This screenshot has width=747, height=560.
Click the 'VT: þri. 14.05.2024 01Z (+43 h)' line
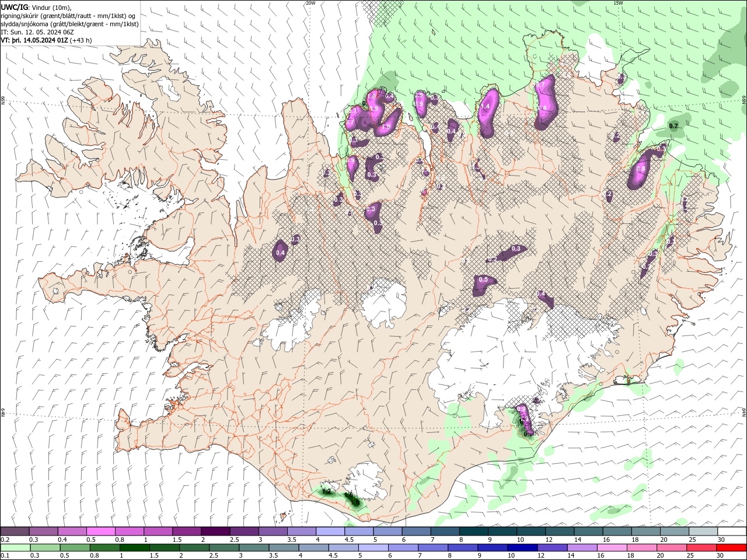[x=47, y=40]
